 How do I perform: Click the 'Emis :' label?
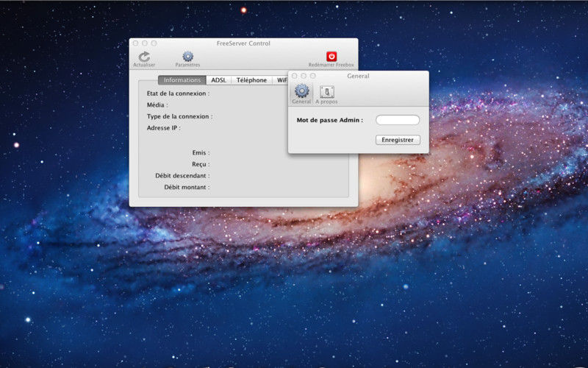pos(201,152)
